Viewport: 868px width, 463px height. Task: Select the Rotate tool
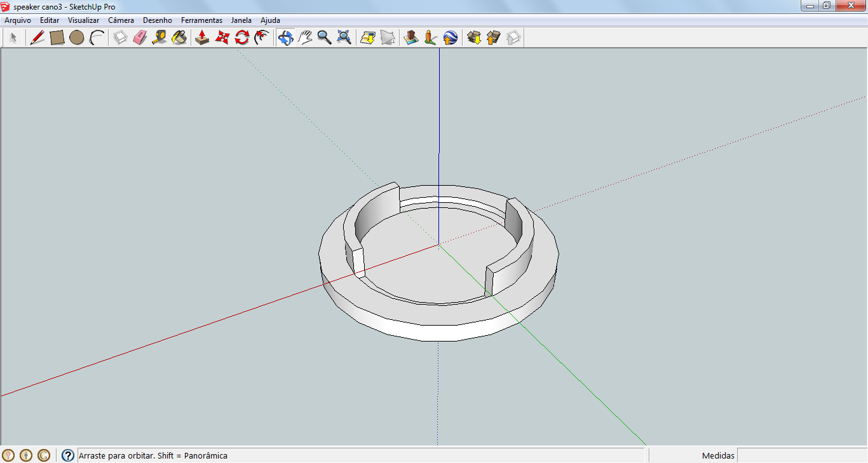[x=241, y=38]
